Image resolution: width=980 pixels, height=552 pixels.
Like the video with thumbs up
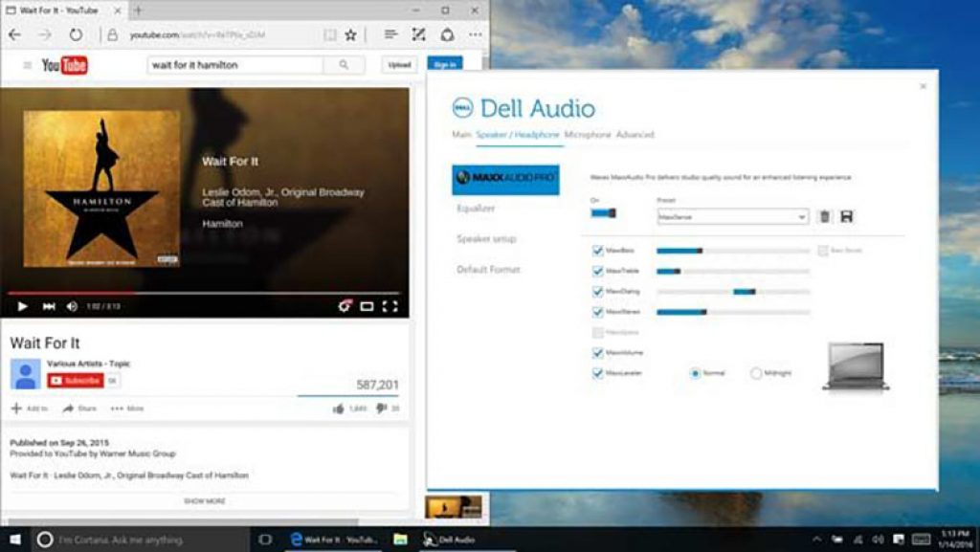coord(338,408)
